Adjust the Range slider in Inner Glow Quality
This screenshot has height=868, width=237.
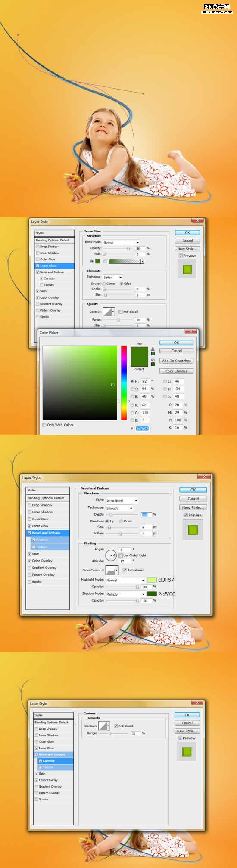pyautogui.click(x=117, y=320)
